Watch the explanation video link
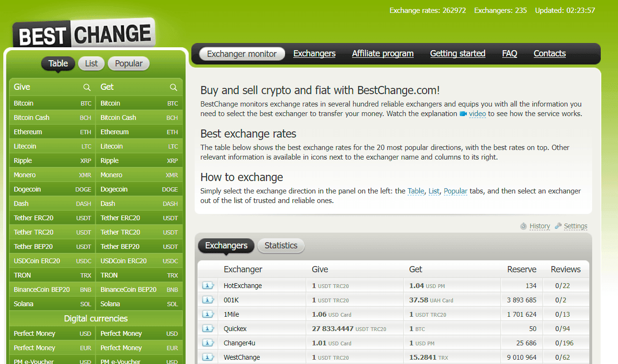 (477, 114)
